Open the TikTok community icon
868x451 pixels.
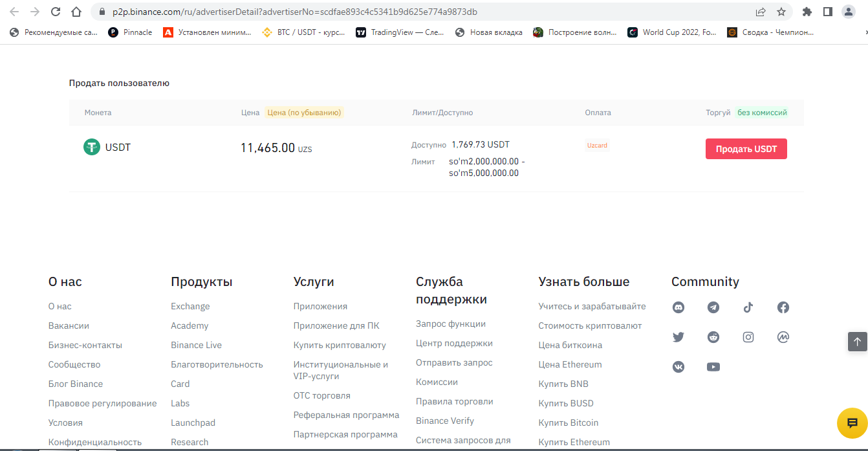[x=748, y=307]
